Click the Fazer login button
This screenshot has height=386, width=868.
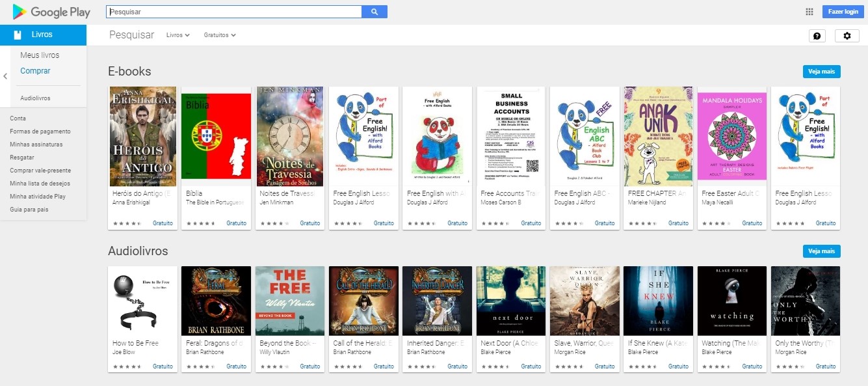(x=843, y=12)
